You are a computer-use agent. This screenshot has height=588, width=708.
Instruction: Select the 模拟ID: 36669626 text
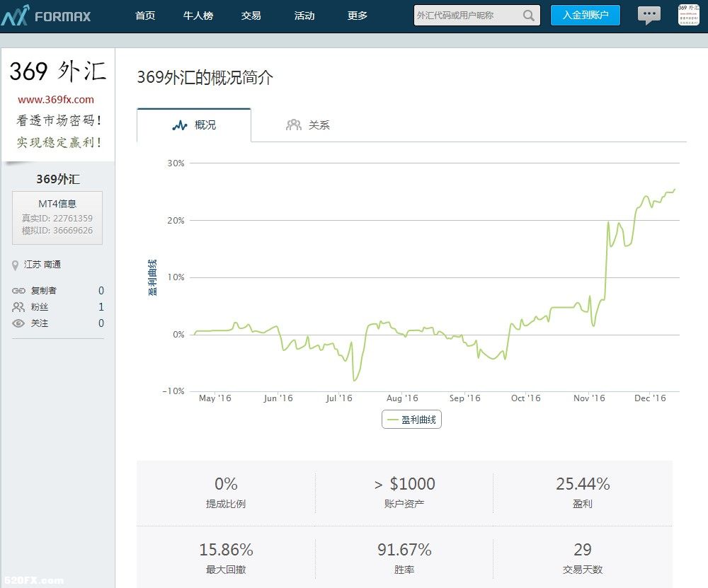tap(57, 231)
